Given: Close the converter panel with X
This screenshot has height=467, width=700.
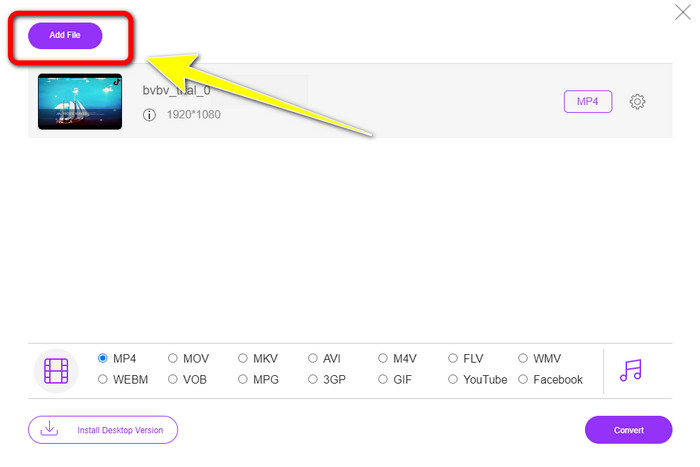Looking at the screenshot, I should [x=683, y=13].
